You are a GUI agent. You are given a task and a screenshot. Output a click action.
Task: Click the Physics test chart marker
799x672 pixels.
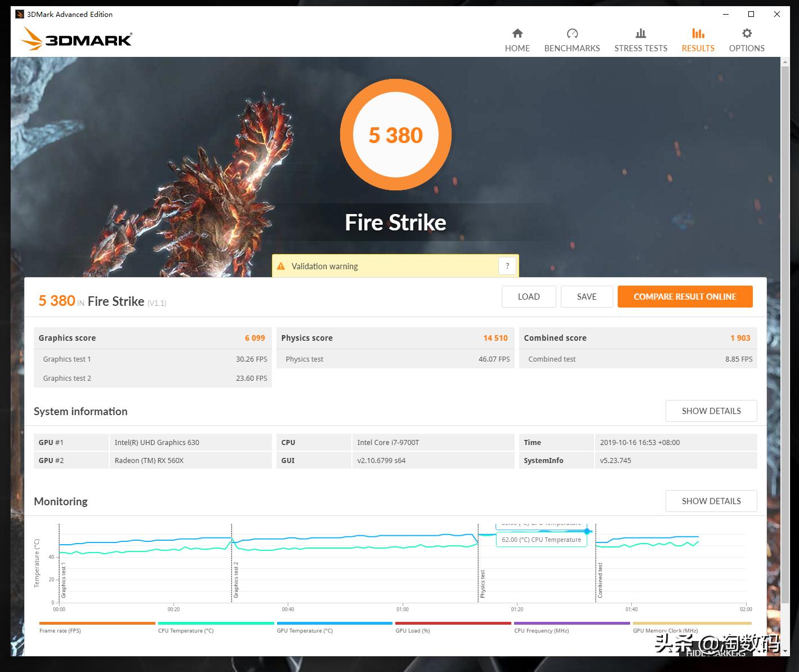click(x=483, y=584)
